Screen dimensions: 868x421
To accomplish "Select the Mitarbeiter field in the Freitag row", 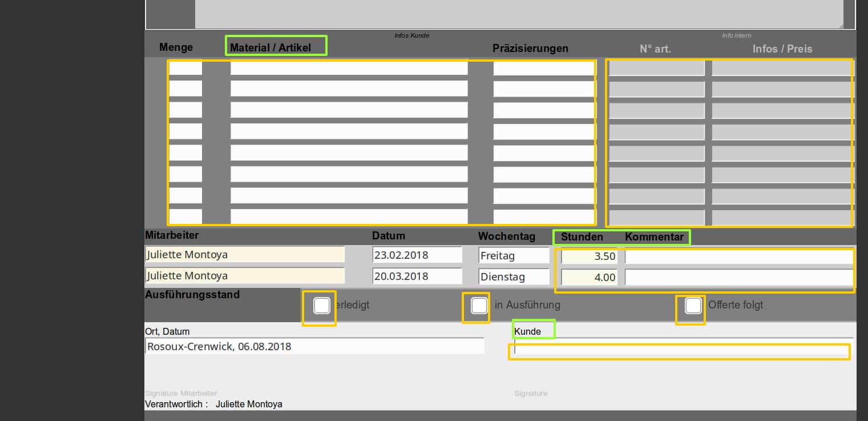I will point(245,255).
